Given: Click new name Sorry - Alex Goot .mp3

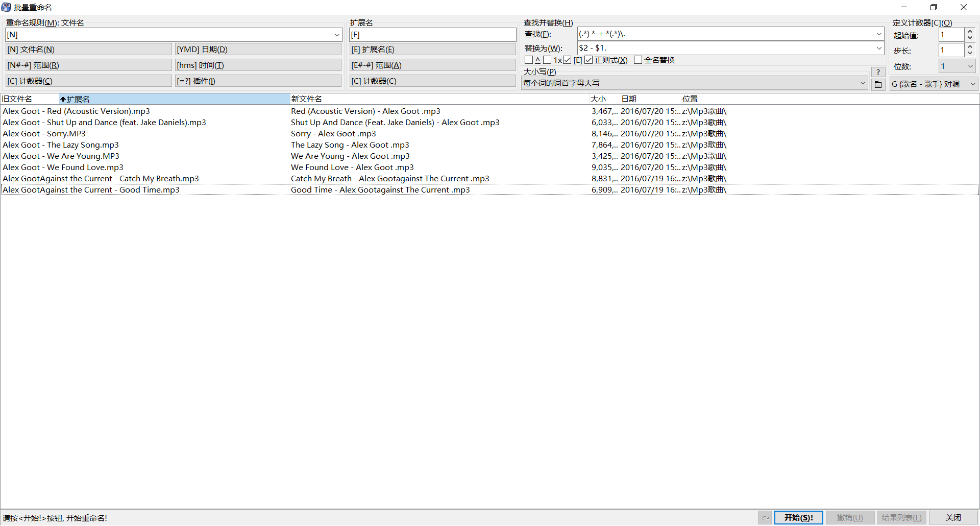Looking at the screenshot, I should click(x=333, y=134).
